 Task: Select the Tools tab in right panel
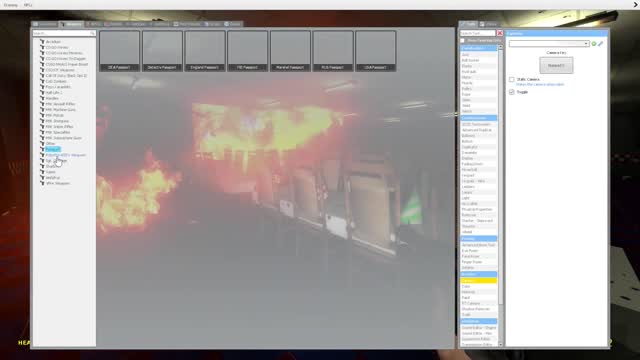coord(469,24)
